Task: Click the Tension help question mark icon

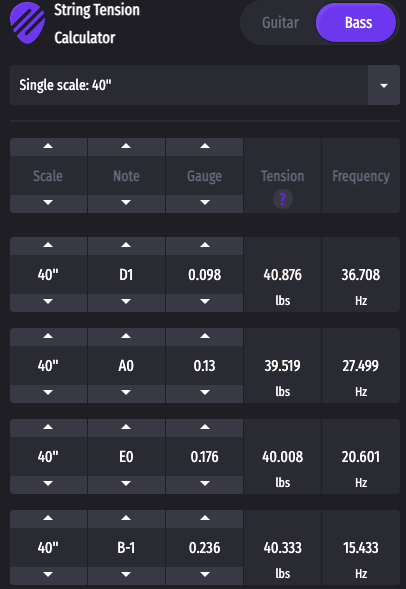Action: coord(282,199)
